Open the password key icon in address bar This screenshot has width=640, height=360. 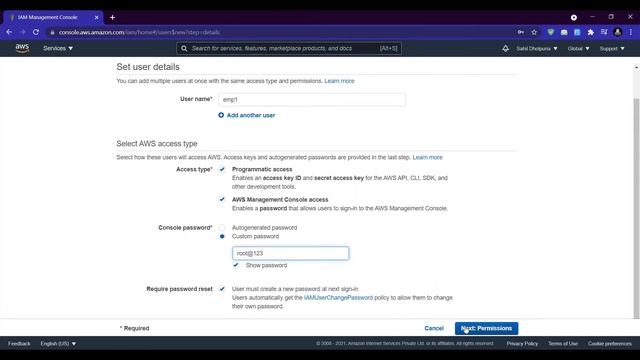tap(521, 32)
